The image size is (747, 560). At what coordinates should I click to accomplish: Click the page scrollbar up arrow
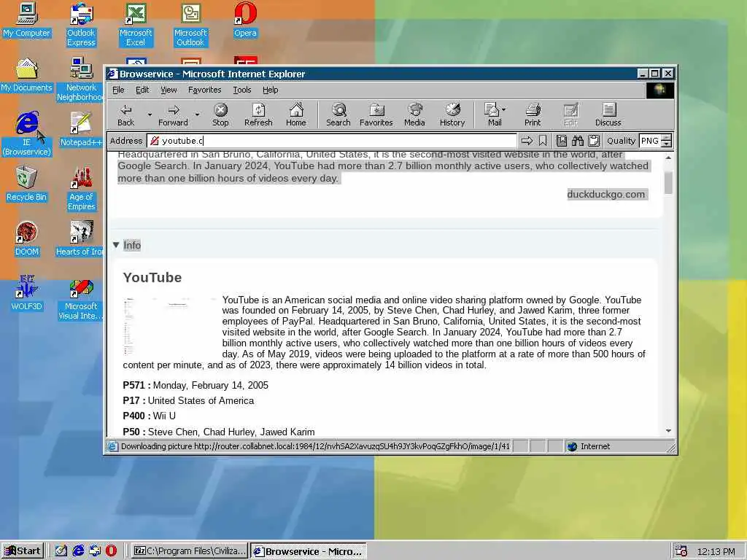click(x=668, y=157)
